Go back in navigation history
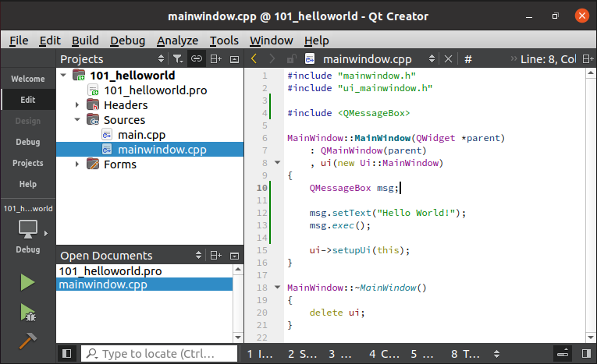Image resolution: width=597 pixels, height=364 pixels. pyautogui.click(x=254, y=59)
